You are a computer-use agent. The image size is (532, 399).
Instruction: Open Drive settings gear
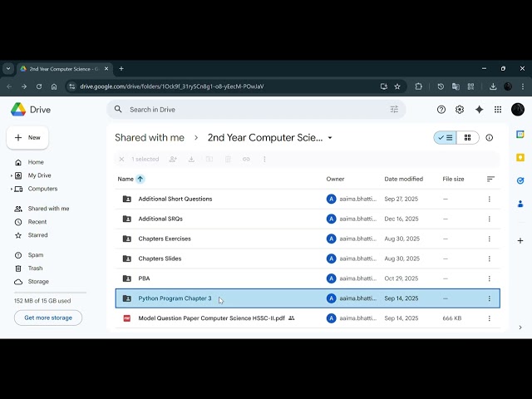[460, 110]
